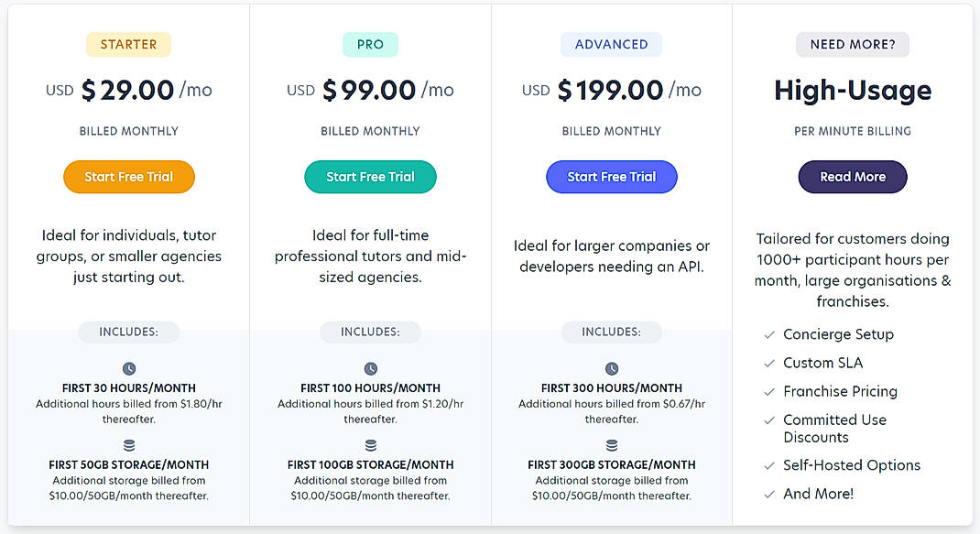Click the checkmark next to Self-Hosted Options
This screenshot has height=534, width=980.
point(769,465)
